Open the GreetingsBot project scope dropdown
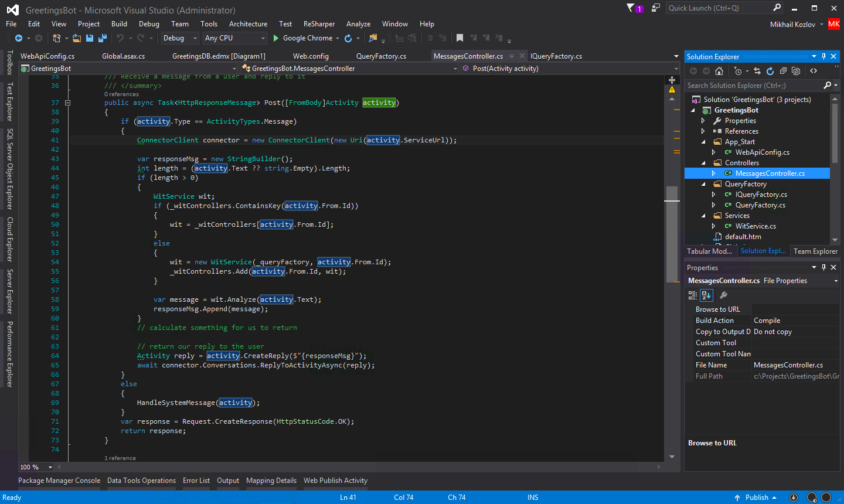This screenshot has height=504, width=844. click(x=128, y=69)
